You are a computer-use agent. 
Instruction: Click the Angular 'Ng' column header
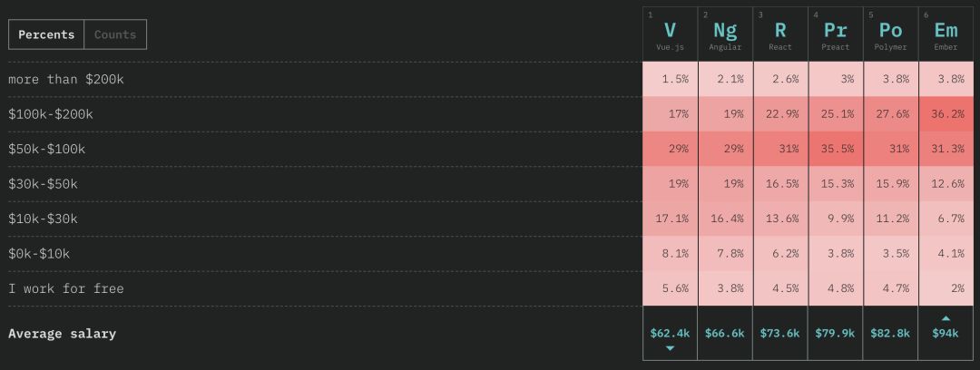coord(725,33)
